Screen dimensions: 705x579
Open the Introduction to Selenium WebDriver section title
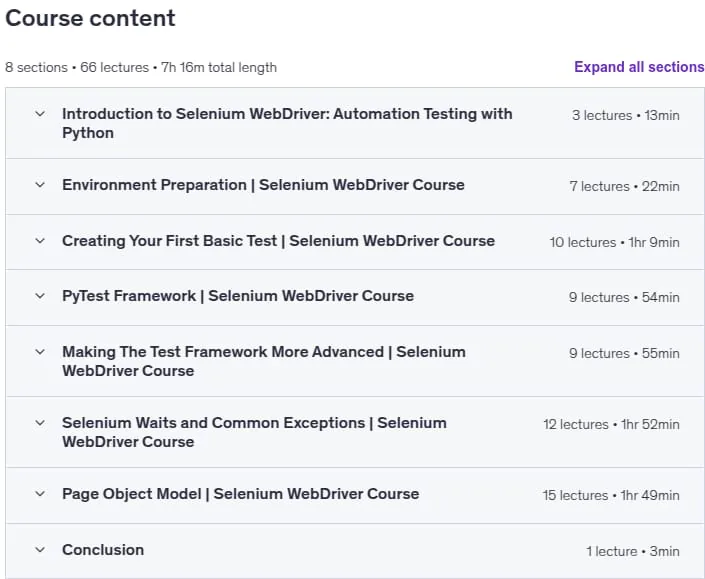pyautogui.click(x=287, y=123)
